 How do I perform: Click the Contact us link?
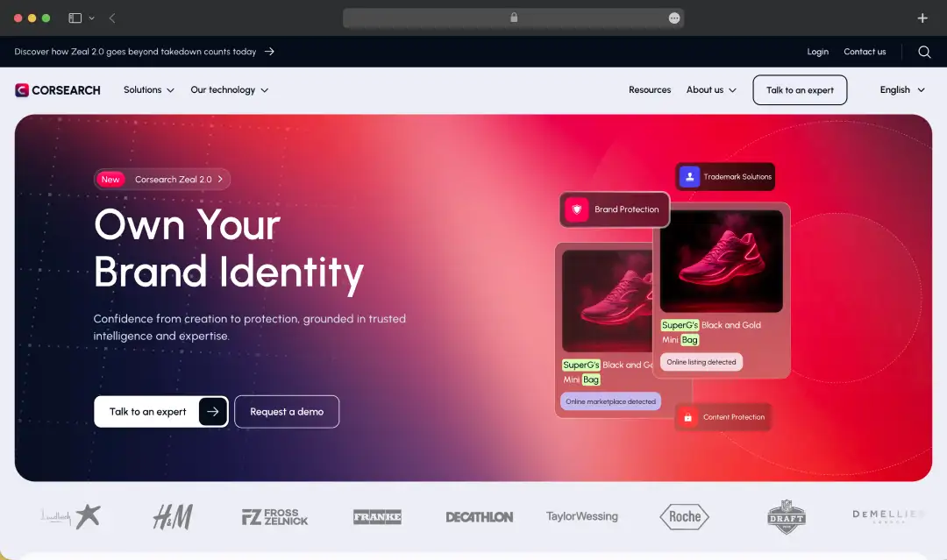point(865,52)
